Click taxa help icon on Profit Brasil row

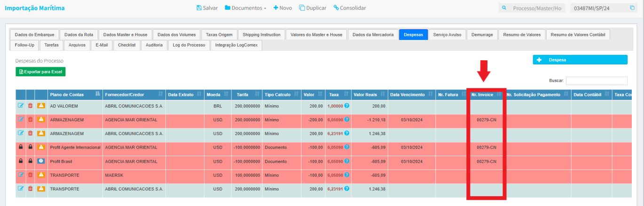pos(347,161)
